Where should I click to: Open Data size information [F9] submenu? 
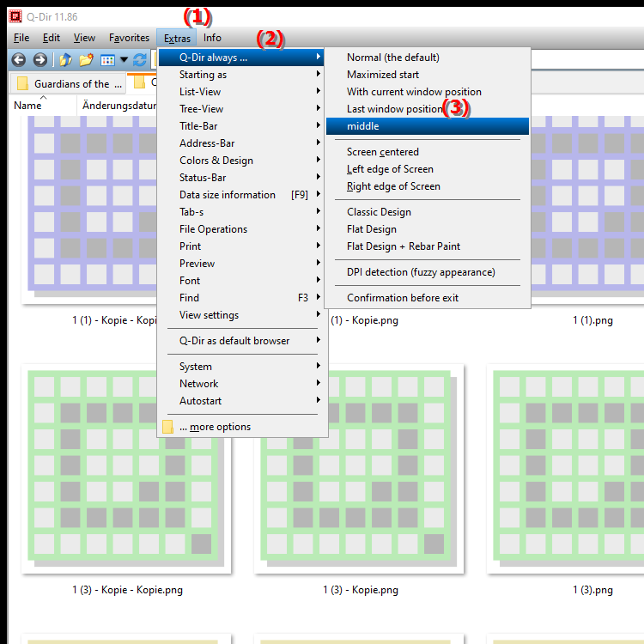coord(241,195)
